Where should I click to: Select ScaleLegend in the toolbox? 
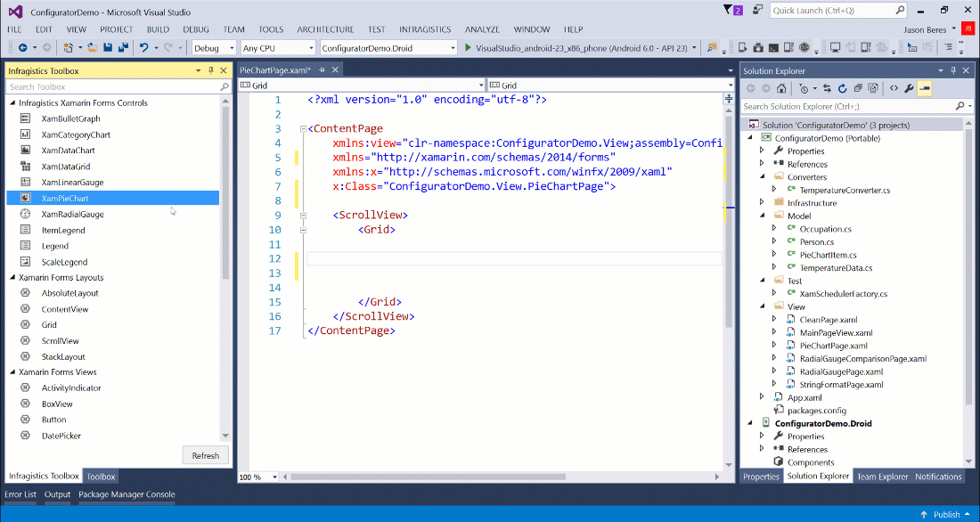pos(64,262)
